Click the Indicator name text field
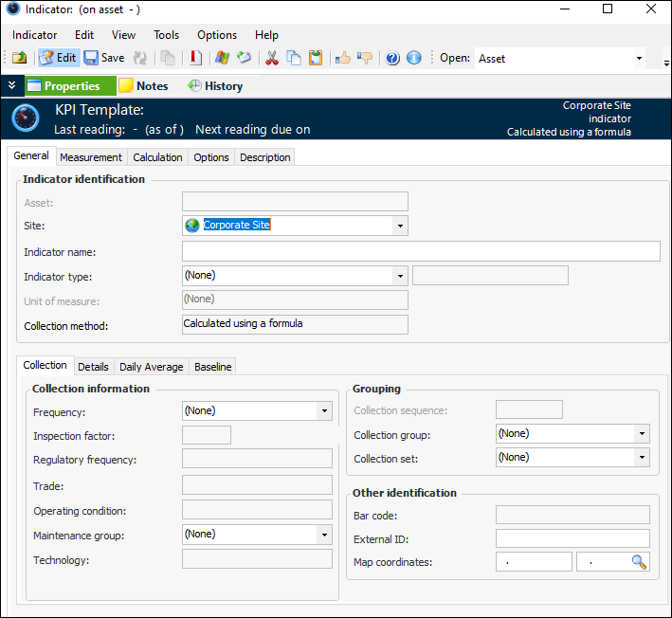Viewport: 672px width, 618px height. (421, 251)
